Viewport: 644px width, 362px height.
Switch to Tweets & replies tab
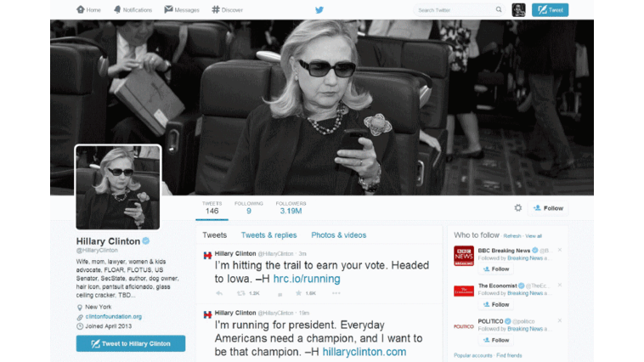click(x=268, y=235)
